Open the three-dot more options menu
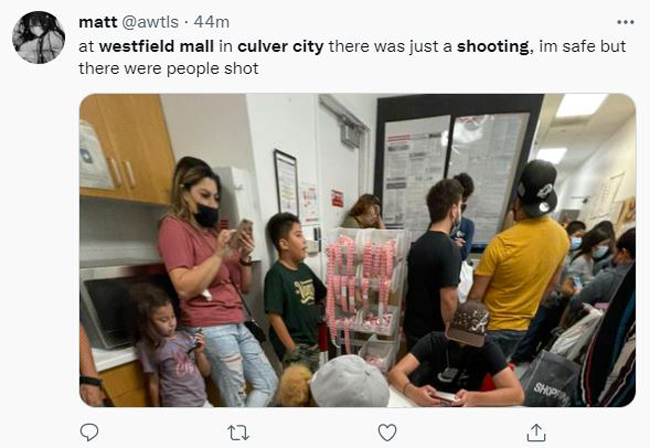Image resolution: width=650 pixels, height=448 pixels. [625, 22]
